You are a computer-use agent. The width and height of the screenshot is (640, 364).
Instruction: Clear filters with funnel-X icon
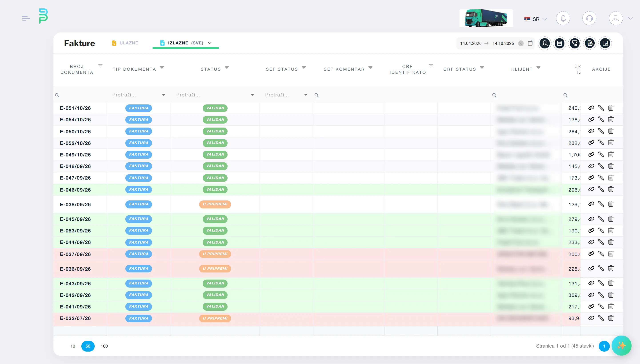pyautogui.click(x=575, y=44)
